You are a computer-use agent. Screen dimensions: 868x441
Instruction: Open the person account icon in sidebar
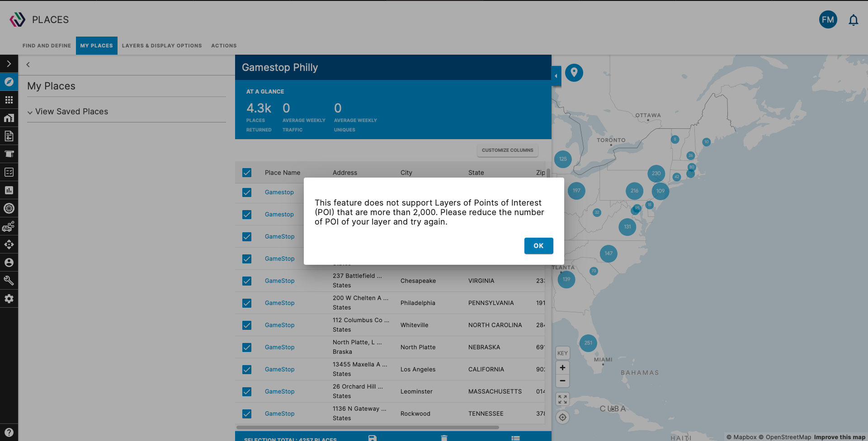(x=9, y=263)
